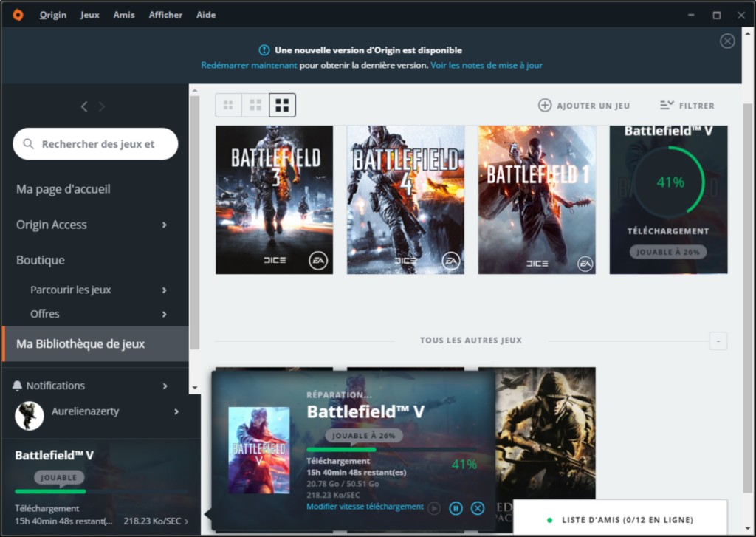Switch to small tile view
Viewport: 756px width, 537px height.
229,105
